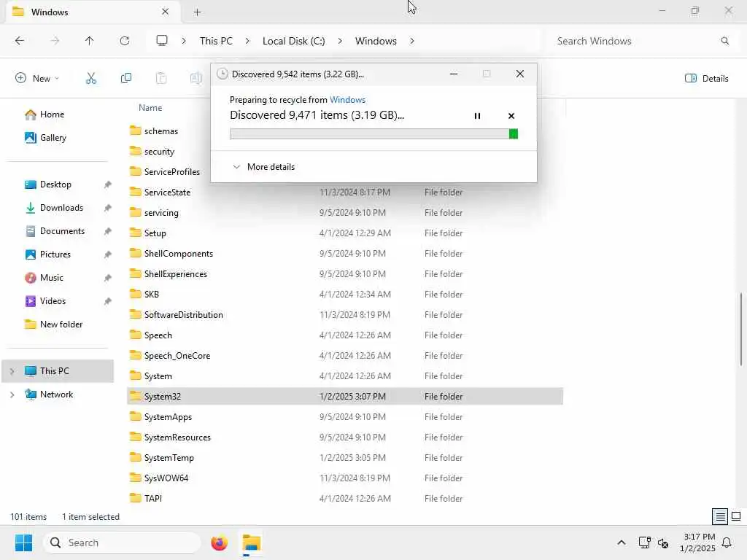Click the vertical scrollbar of file list
Viewport: 747px width, 560px height.
[741, 330]
